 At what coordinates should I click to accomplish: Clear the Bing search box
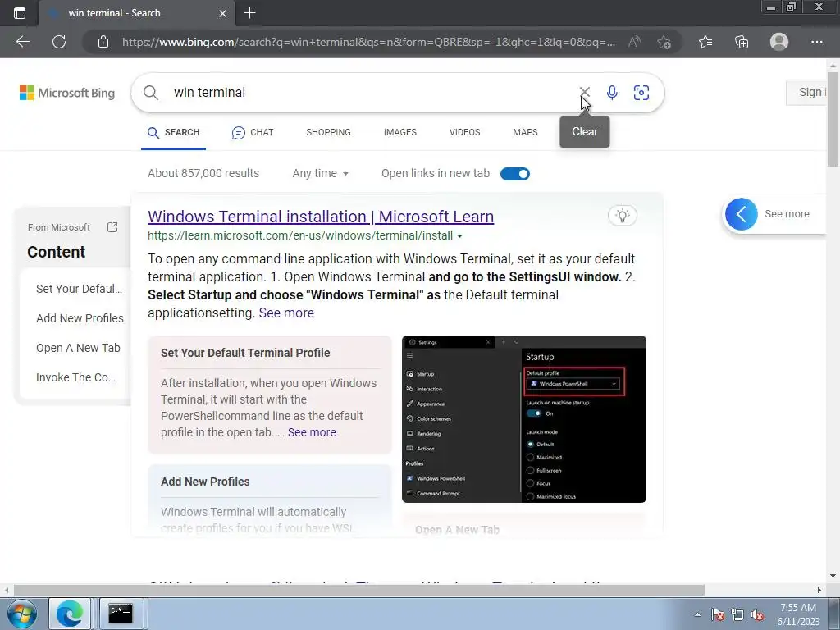point(584,92)
